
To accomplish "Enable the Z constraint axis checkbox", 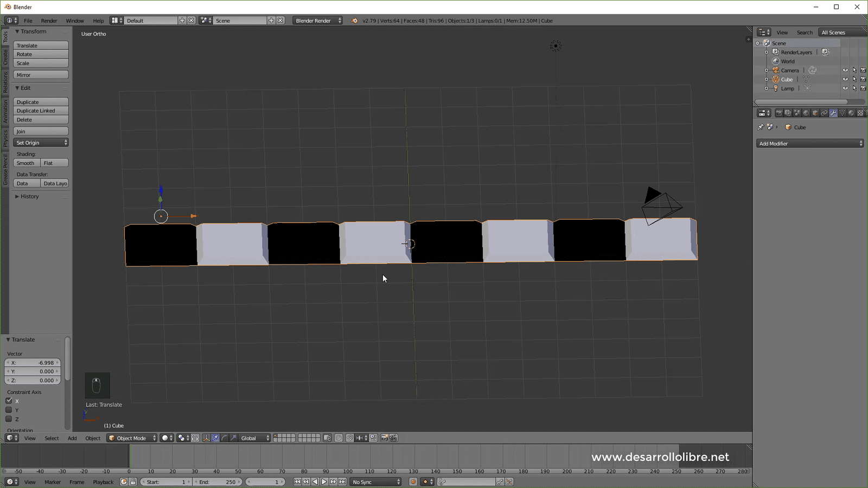I will [9, 419].
